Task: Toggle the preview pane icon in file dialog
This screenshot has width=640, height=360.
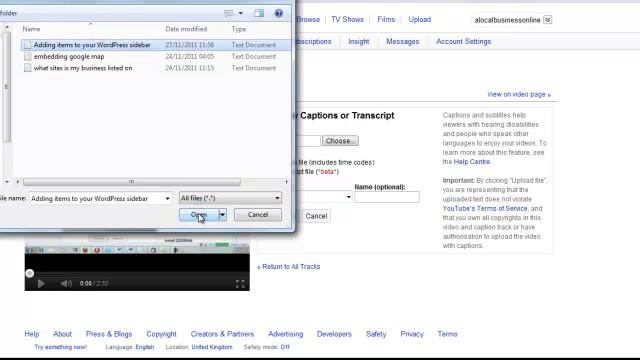Action: 259,13
